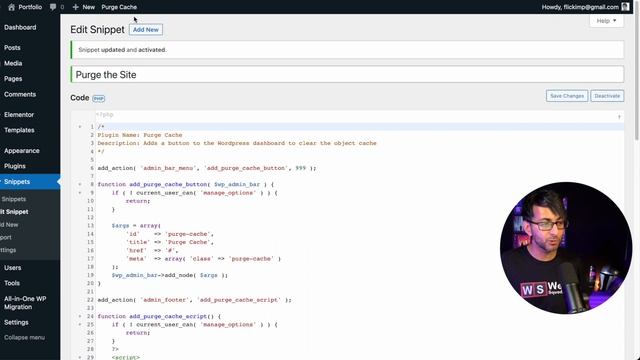Select the Snippets main menu item
The image size is (640, 360).
[x=30, y=182]
